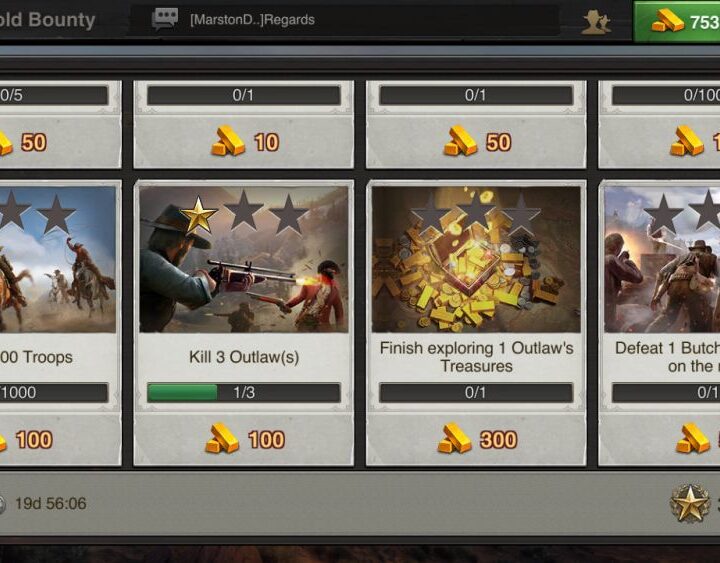Tap the friends silhouette icon in header
Viewport: 720px width, 563px height.
coord(596,22)
